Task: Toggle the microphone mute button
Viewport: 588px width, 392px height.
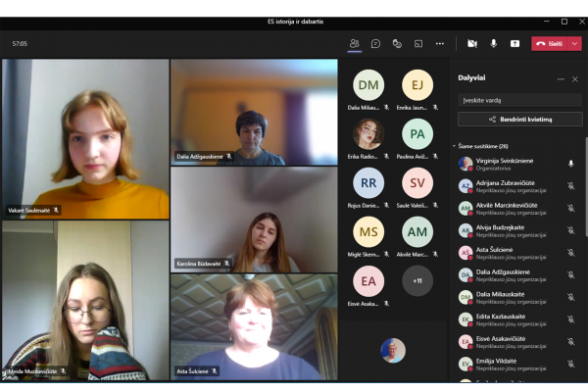Action: point(494,44)
